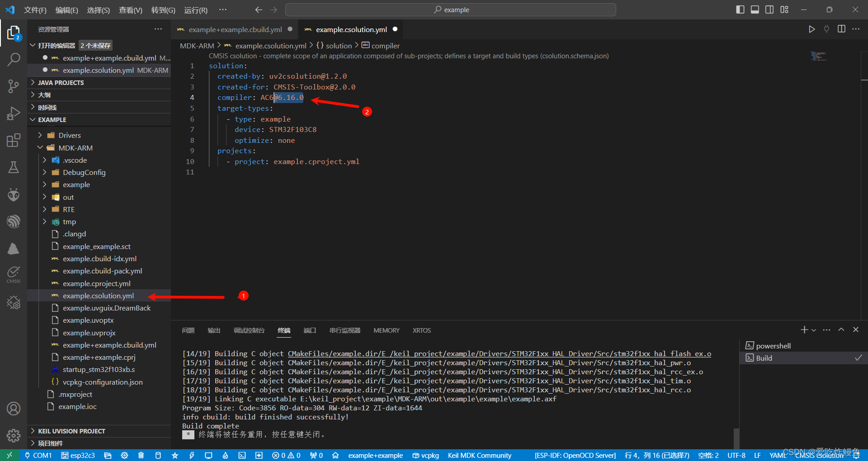Image resolution: width=868 pixels, height=461 pixels.
Task: Change UTF-8 encoding in status bar
Action: (x=736, y=455)
